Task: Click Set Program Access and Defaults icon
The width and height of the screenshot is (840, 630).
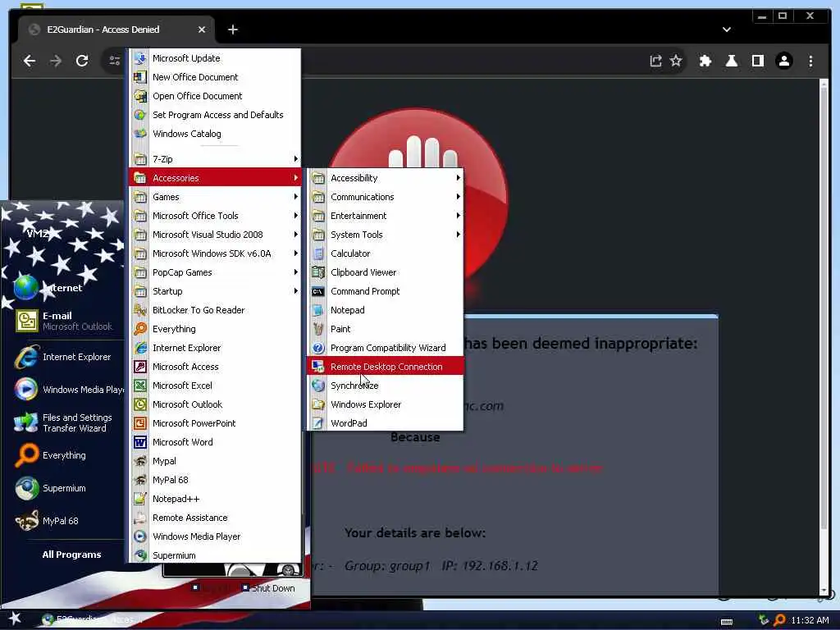Action: point(140,115)
